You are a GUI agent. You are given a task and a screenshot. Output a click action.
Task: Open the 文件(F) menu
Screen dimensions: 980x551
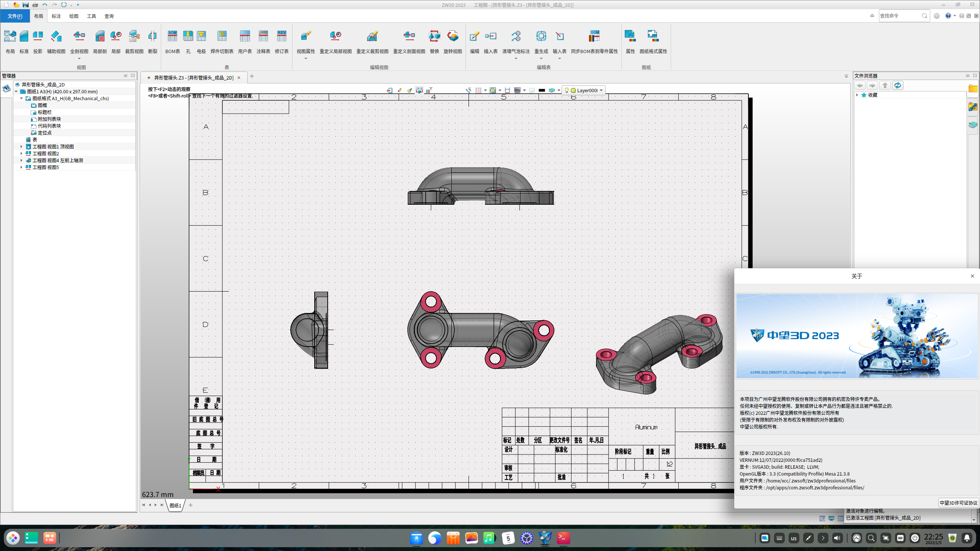15,16
